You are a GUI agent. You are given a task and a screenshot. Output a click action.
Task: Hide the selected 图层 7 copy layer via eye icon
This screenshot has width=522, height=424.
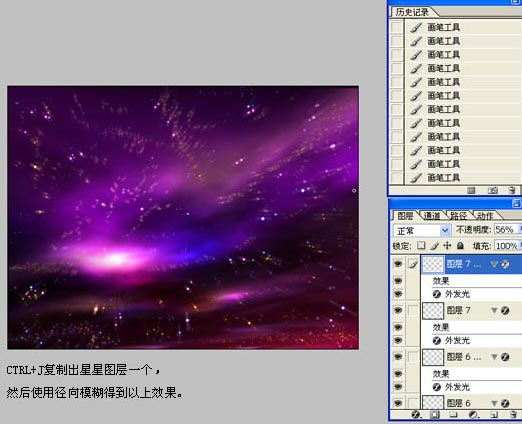398,264
